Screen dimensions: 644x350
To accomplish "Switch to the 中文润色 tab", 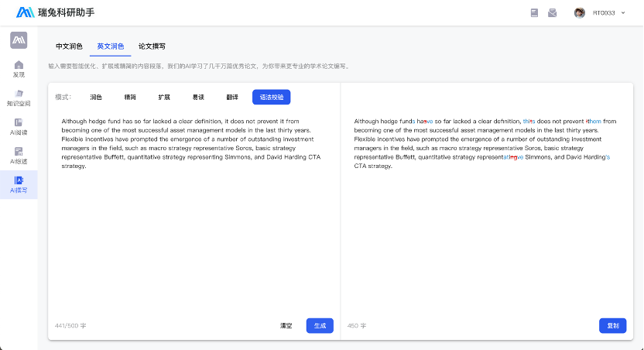I will (x=69, y=46).
